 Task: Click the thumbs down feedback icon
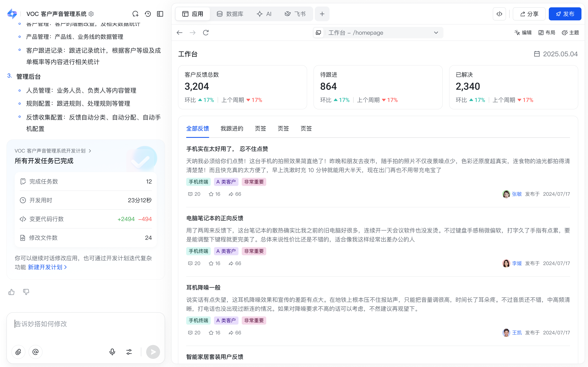point(26,292)
